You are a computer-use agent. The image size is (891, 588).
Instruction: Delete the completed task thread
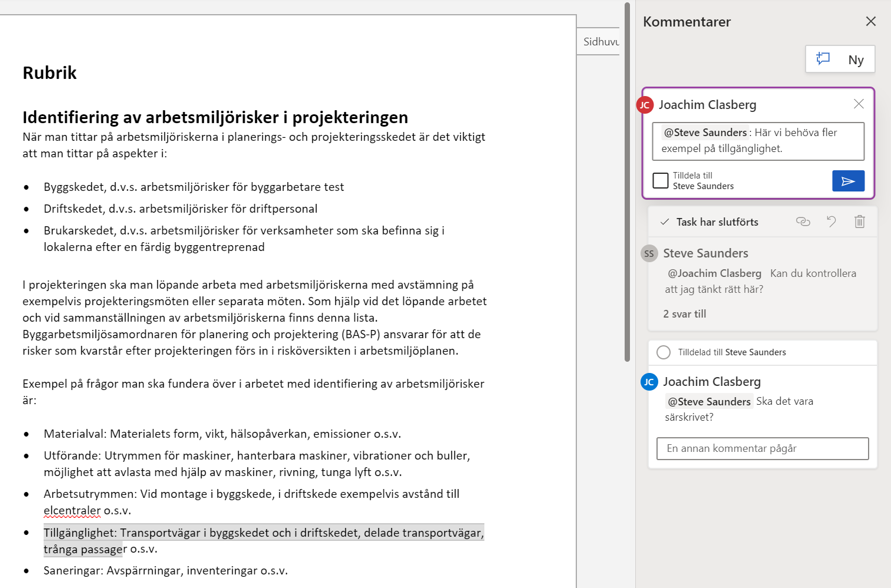click(859, 222)
